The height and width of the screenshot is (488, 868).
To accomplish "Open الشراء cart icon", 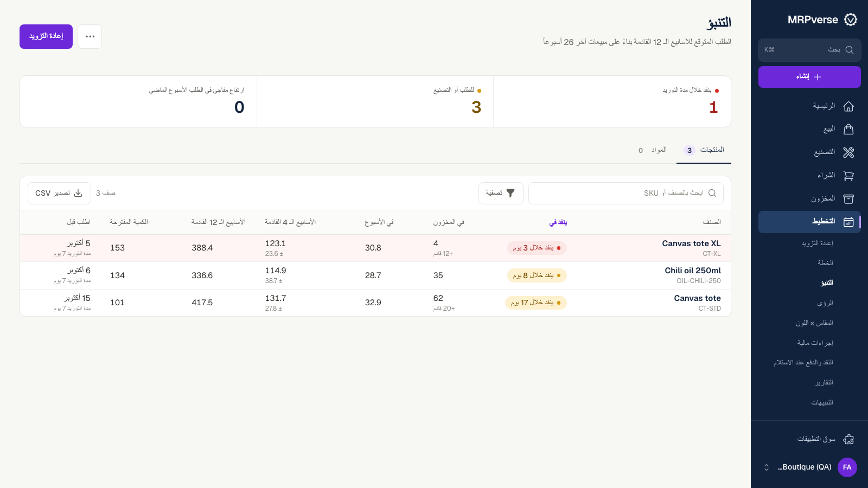I will (x=848, y=176).
